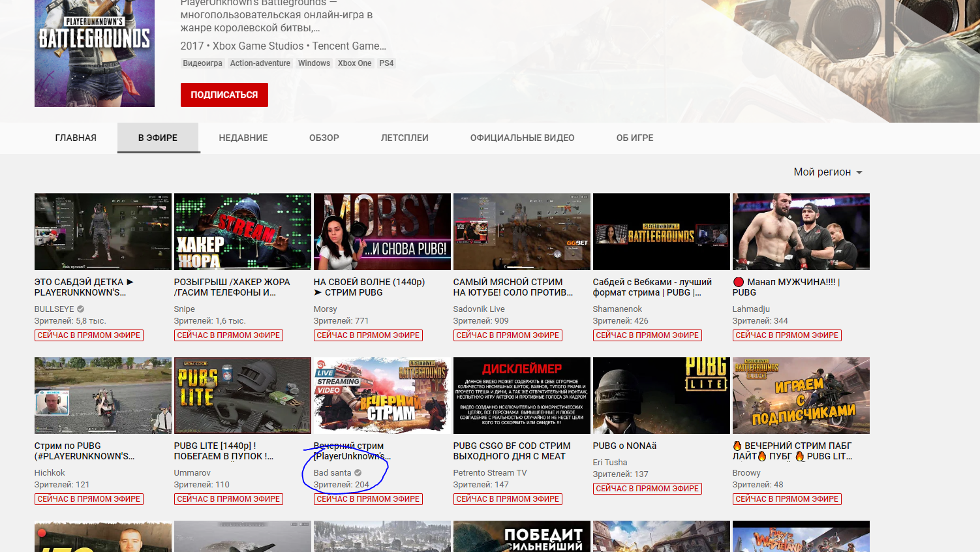
Task: Click live badge under Eri Tusha stream
Action: [647, 489]
